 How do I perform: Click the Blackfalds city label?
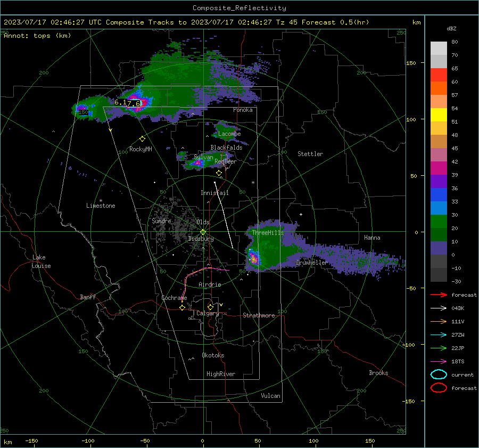click(226, 148)
